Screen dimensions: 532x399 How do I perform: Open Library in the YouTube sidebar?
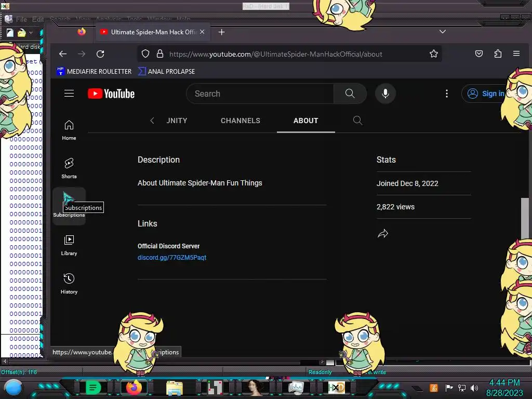pyautogui.click(x=69, y=245)
